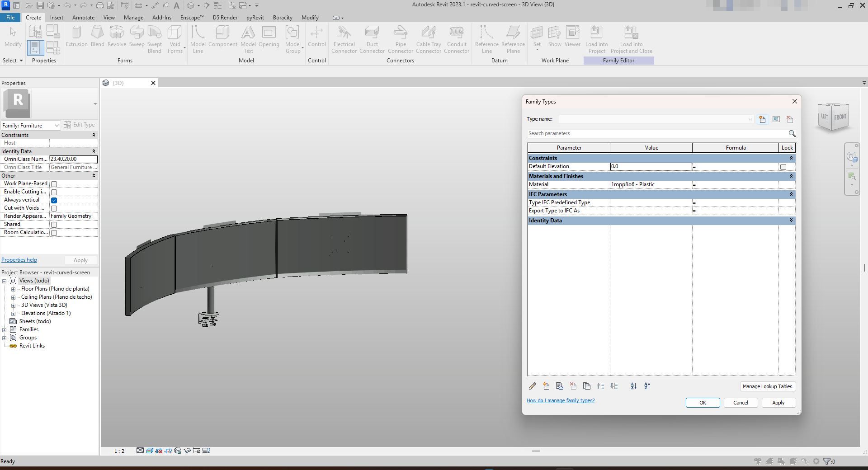Click the Save icon in quick access toolbar

click(x=40, y=5)
